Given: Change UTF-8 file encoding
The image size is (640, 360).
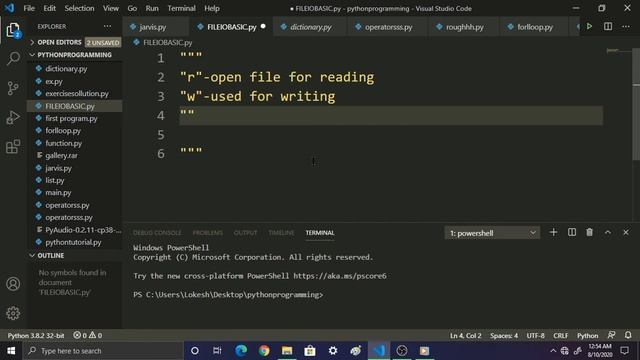Looking at the screenshot, I should coord(536,336).
